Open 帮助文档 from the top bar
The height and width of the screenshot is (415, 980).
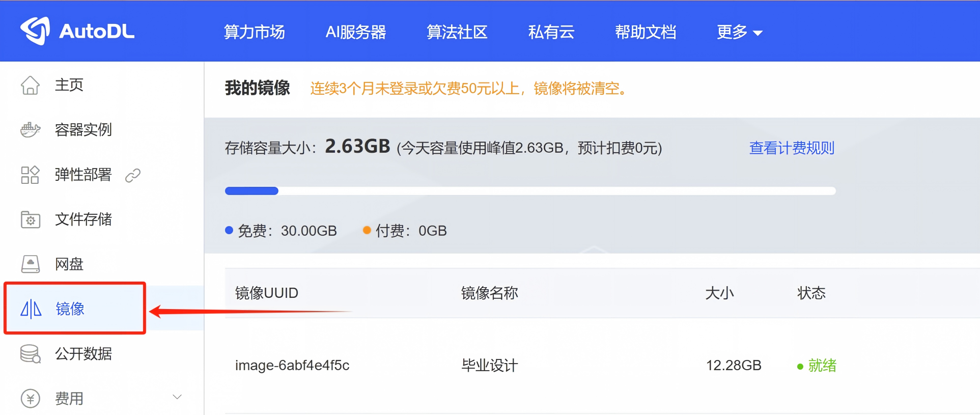coord(646,32)
